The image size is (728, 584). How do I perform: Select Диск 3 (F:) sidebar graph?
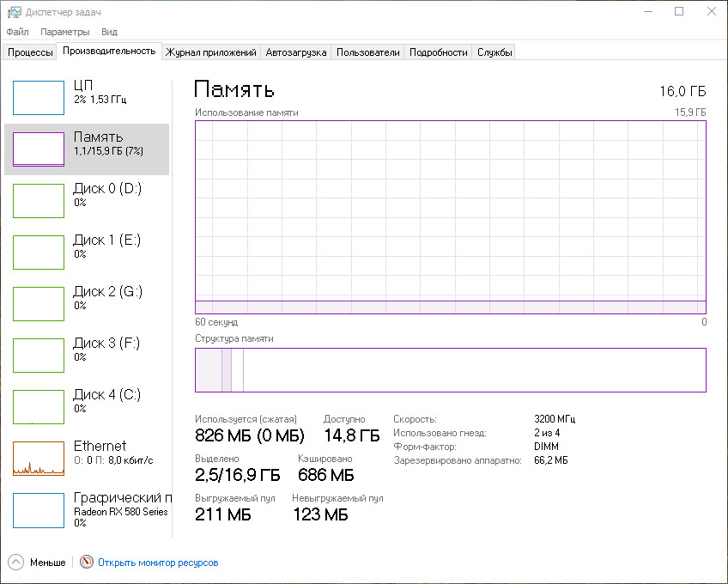[x=39, y=356]
